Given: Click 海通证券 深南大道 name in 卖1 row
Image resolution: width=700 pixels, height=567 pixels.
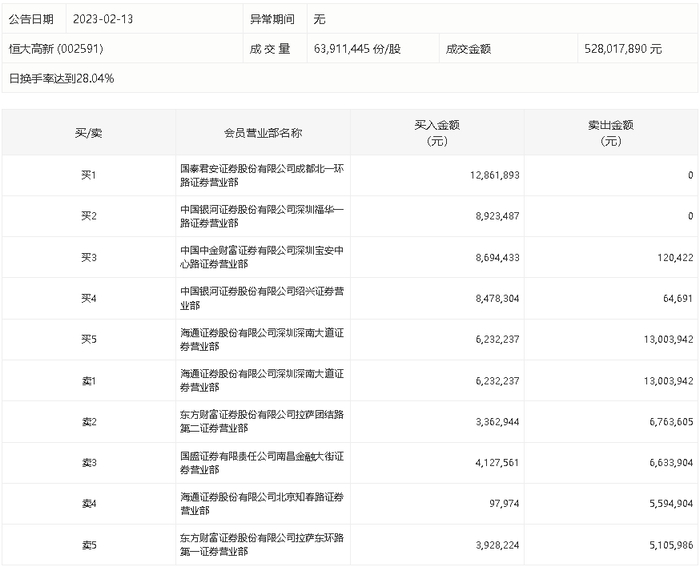Looking at the screenshot, I should pyautogui.click(x=262, y=380).
